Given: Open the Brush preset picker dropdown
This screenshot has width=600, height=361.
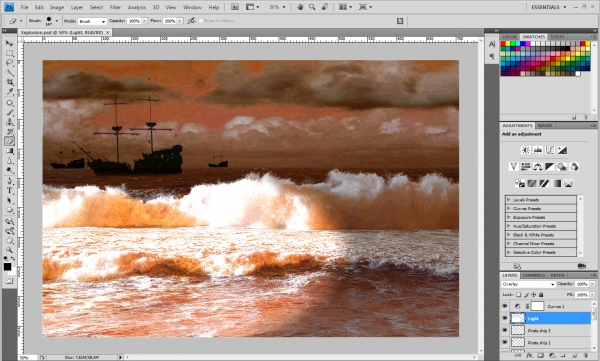Looking at the screenshot, I should click(57, 21).
